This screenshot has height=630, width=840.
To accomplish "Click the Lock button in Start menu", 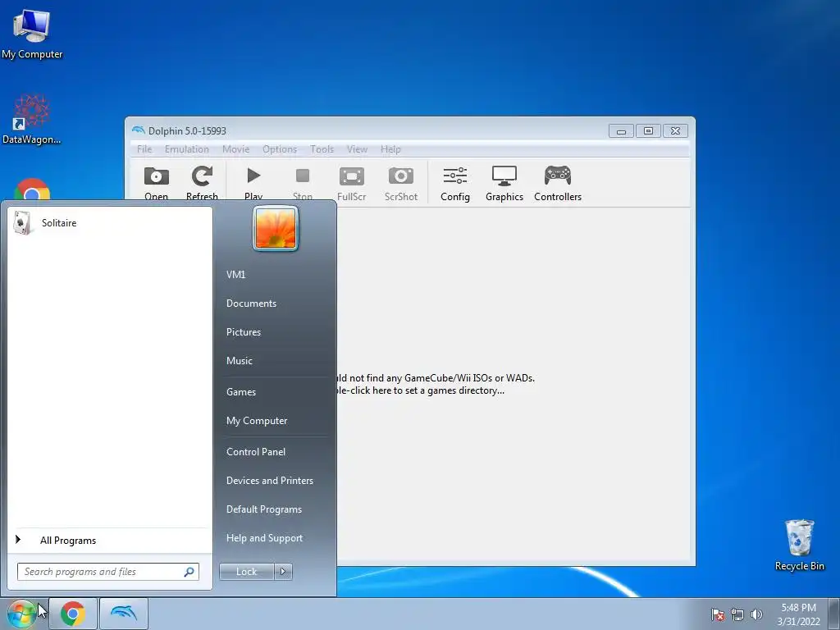I will (x=246, y=572).
